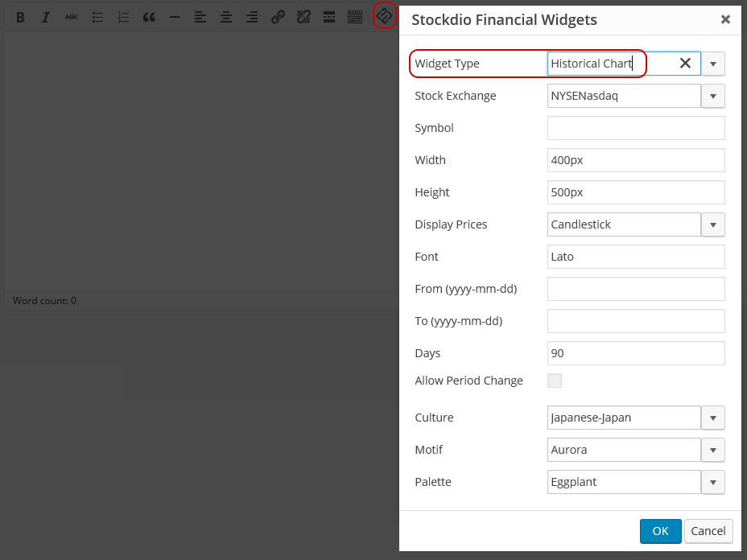Image resolution: width=747 pixels, height=560 pixels.
Task: Click the Eggplant palette field
Action: [x=624, y=482]
